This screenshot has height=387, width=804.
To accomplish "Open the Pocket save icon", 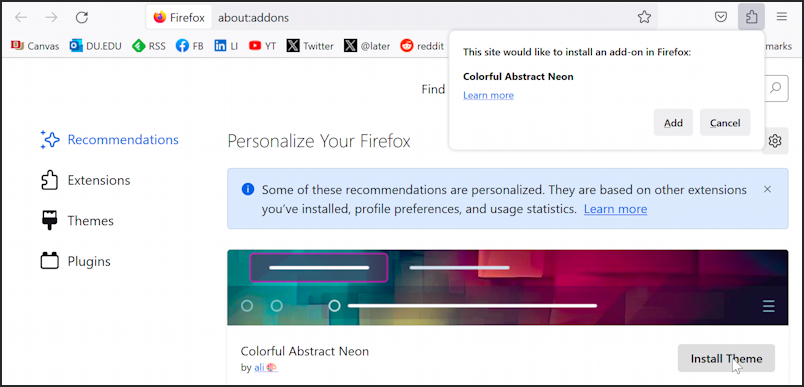I will pos(721,17).
